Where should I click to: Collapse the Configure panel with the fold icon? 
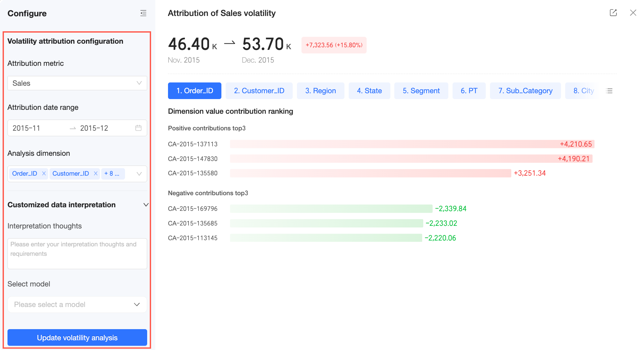143,13
